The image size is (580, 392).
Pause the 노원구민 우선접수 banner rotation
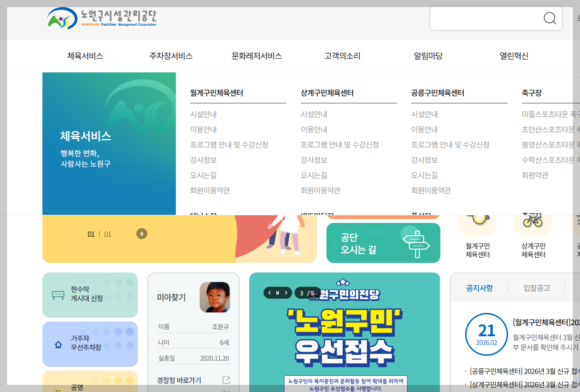pyautogui.click(x=277, y=293)
